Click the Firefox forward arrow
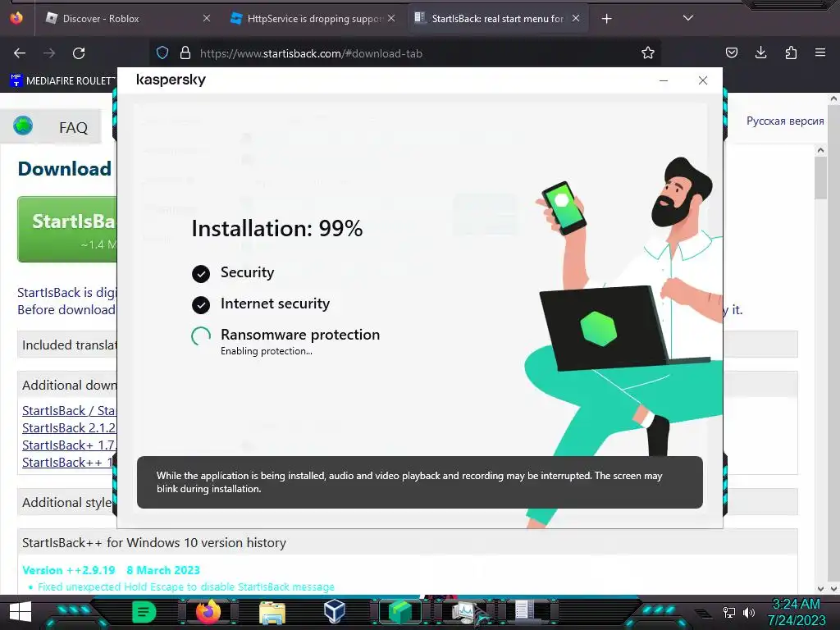The width and height of the screenshot is (840, 630). tap(49, 53)
